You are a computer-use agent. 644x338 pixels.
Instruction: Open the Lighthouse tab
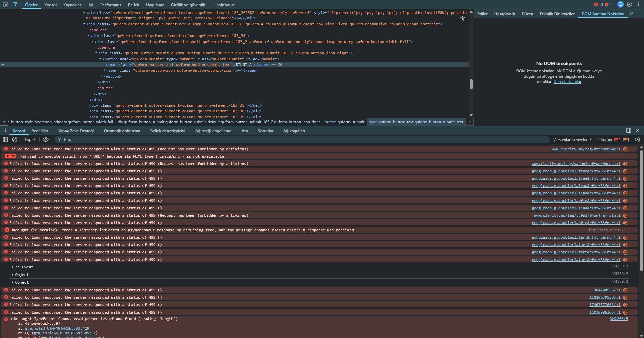pyautogui.click(x=225, y=5)
